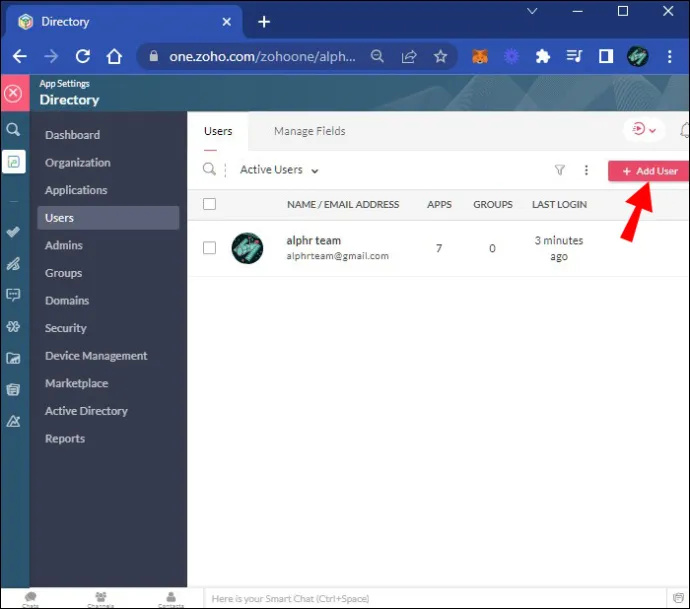
Task: Click the alphr team profile picture
Action: 247,248
